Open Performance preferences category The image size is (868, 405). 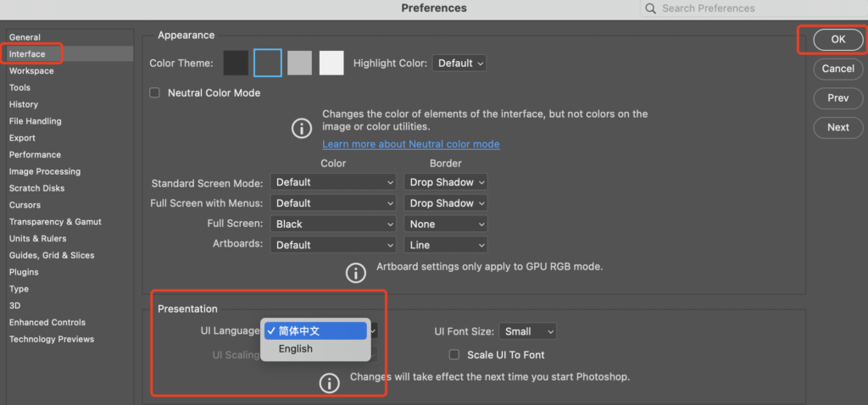point(36,155)
